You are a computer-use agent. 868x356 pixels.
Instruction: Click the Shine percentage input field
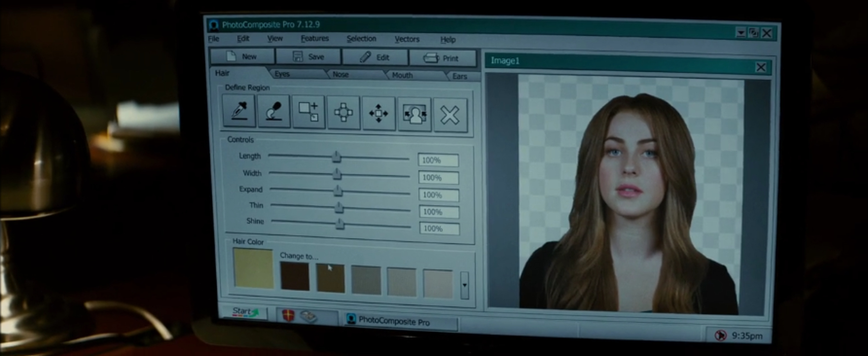[439, 229]
